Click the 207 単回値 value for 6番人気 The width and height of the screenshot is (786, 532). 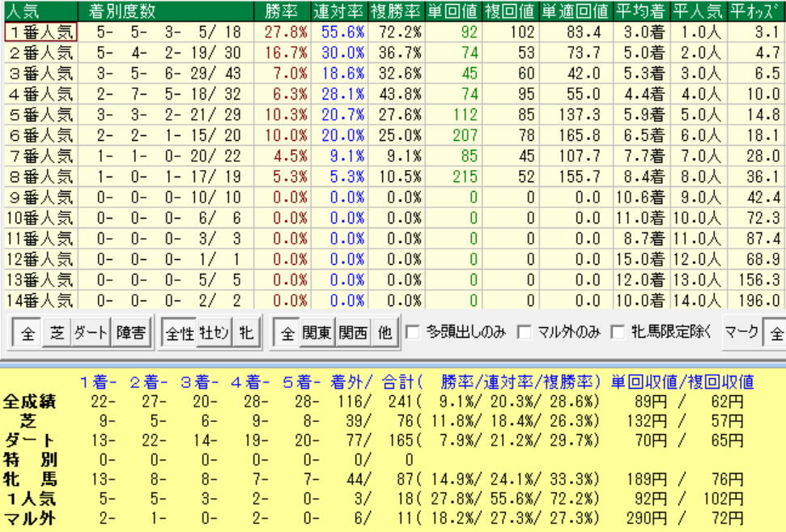click(465, 135)
